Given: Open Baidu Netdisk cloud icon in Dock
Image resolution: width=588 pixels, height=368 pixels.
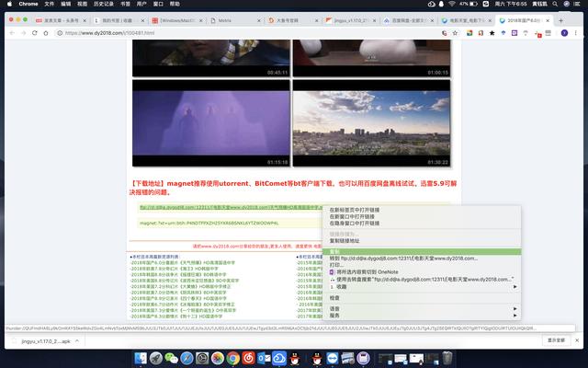Looking at the screenshot, I should tap(279, 358).
